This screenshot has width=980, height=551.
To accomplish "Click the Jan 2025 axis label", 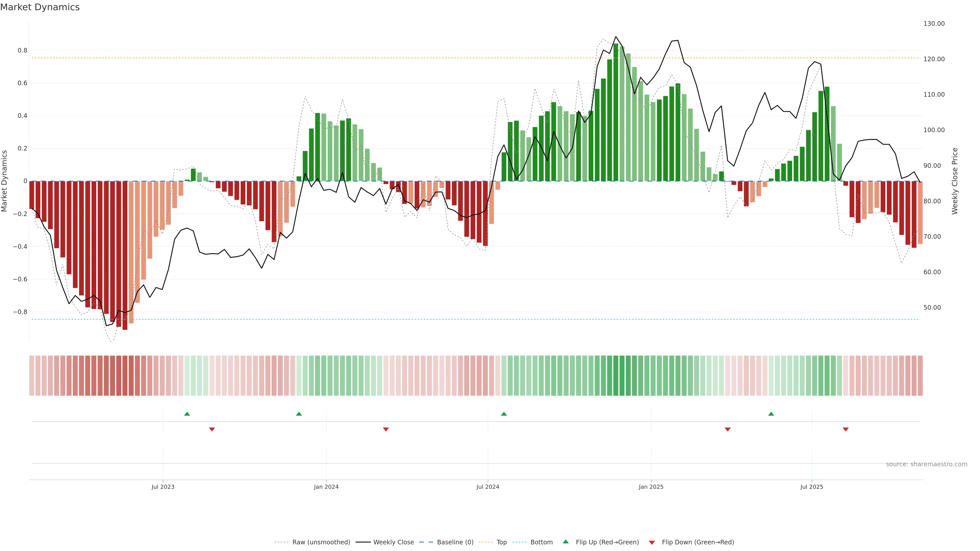I will point(651,487).
